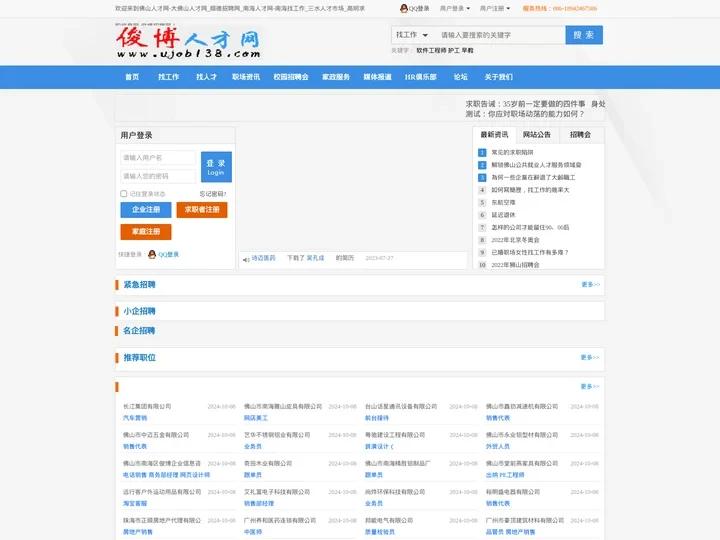Click the headline 求职告诫:35岁前一定要做的四件事
This screenshot has width=720, height=540.
[525, 104]
